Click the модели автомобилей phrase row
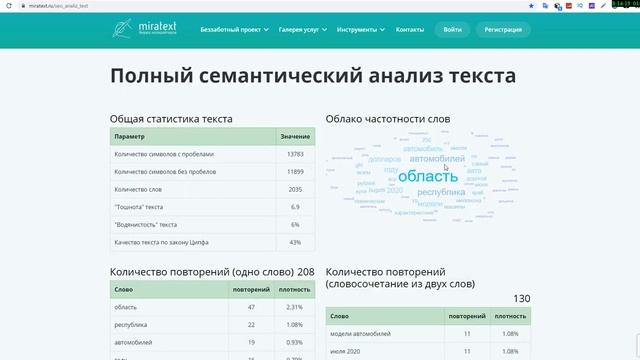The image size is (640, 360). point(428,333)
